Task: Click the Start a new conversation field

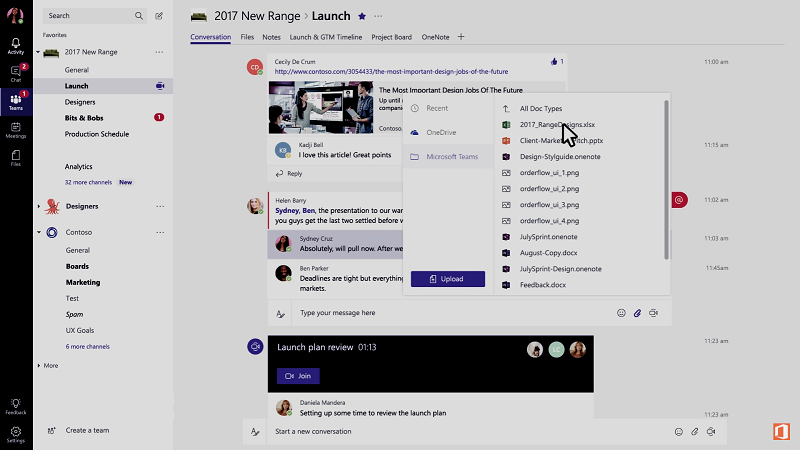Action: coord(450,432)
